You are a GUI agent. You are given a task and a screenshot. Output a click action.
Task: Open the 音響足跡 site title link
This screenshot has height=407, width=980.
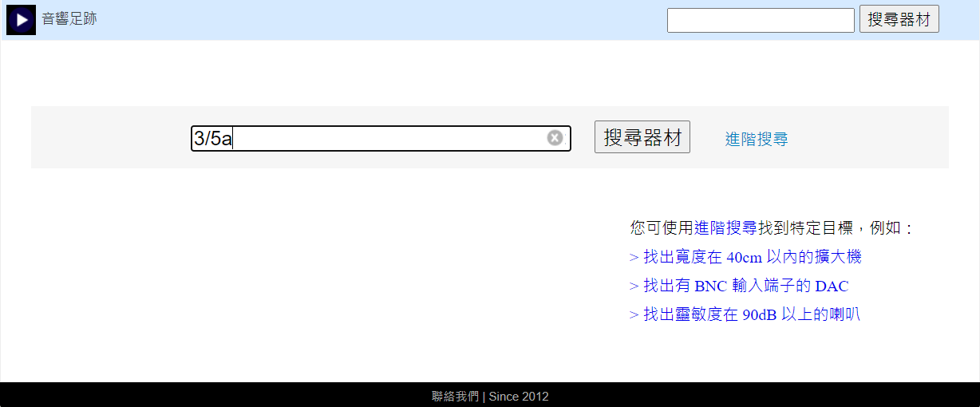tap(69, 19)
